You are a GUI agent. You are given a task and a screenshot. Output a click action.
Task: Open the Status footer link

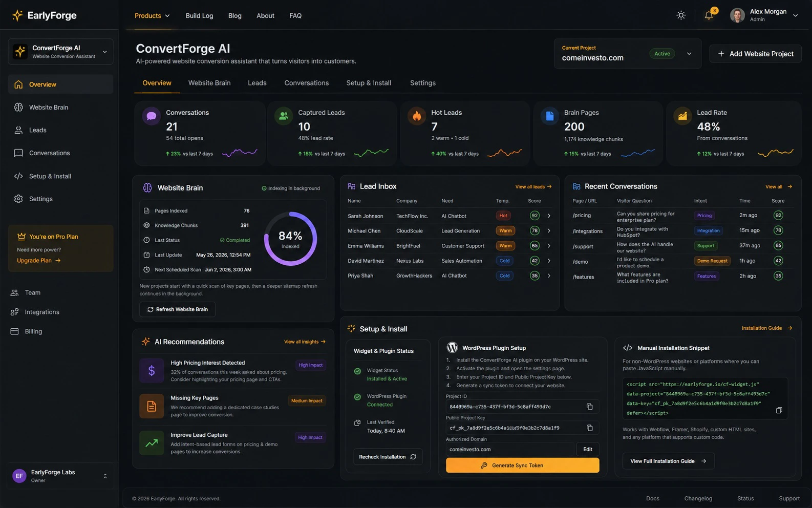coord(745,499)
